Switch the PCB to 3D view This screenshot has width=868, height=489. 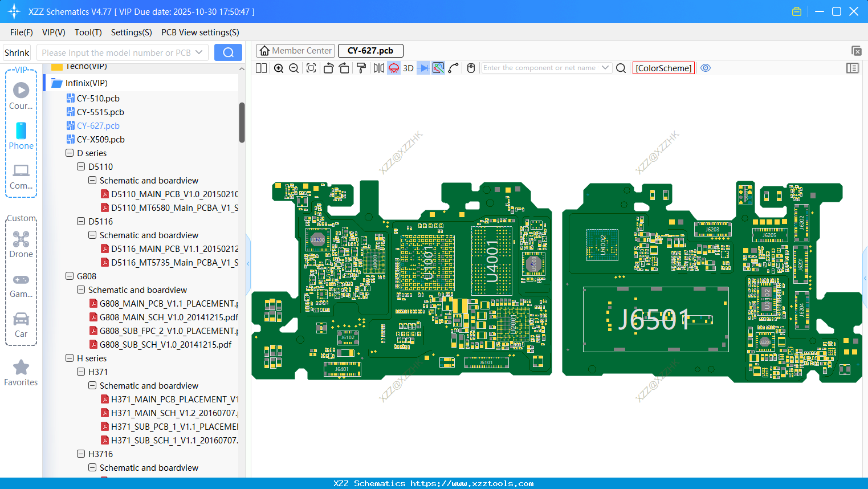click(x=408, y=68)
